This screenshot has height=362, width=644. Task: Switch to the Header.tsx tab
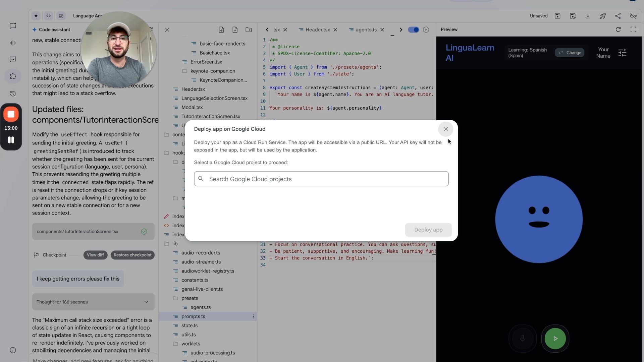tap(317, 29)
